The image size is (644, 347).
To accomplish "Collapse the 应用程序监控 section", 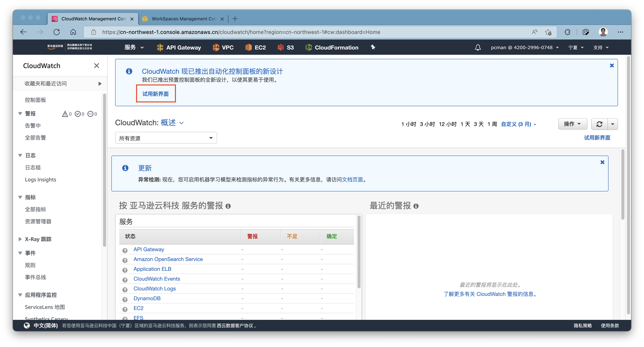I will click(x=20, y=295).
